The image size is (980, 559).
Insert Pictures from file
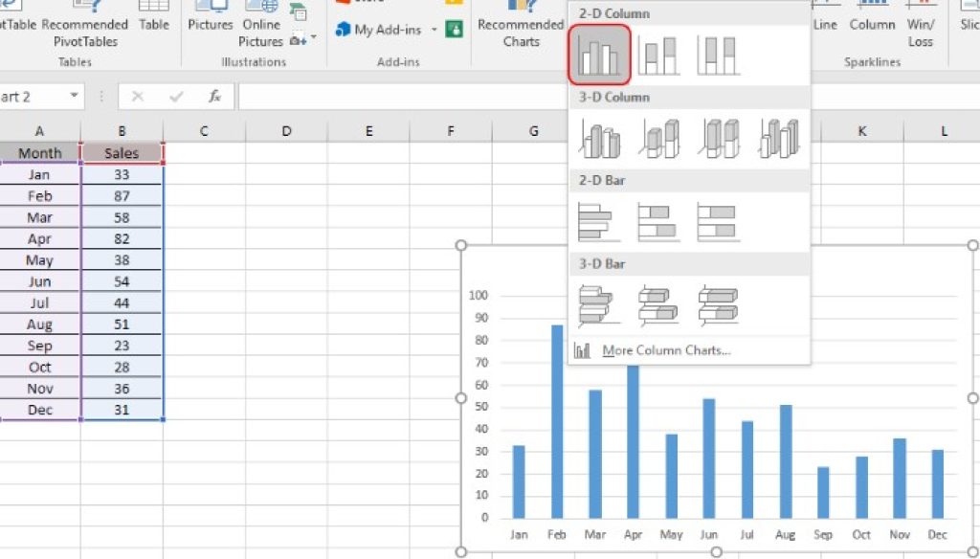(209, 25)
